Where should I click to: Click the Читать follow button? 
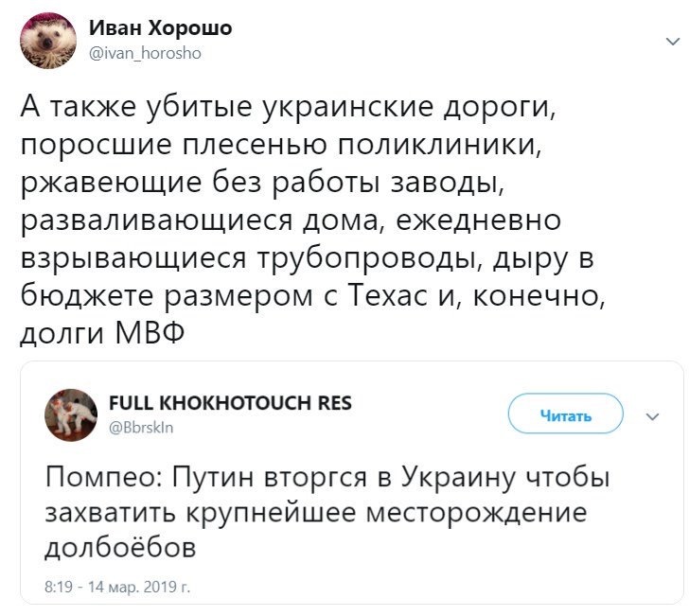[x=566, y=414]
